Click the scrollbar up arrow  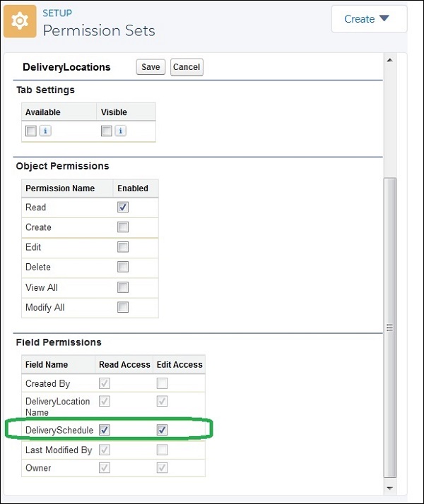389,61
